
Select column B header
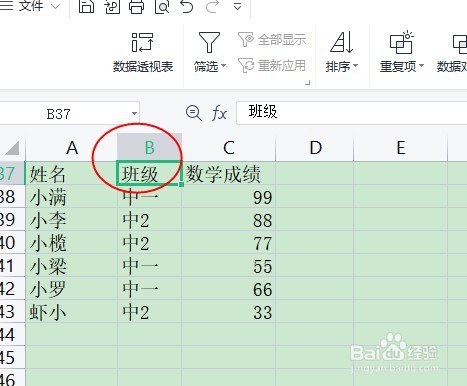[x=149, y=148]
